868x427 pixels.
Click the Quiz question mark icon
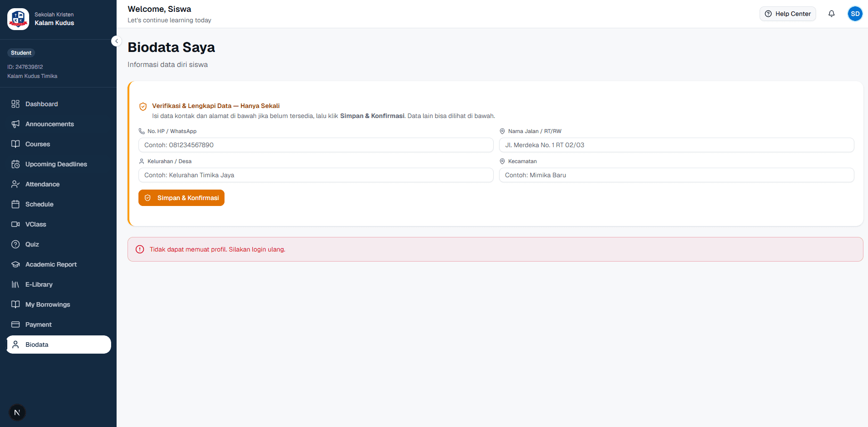[15, 244]
